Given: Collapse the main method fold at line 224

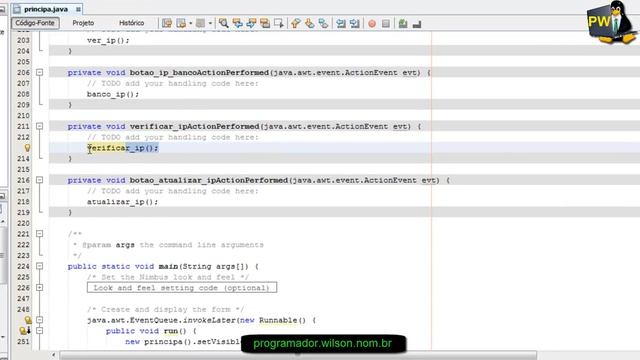Looking at the screenshot, I should tap(40, 266).
